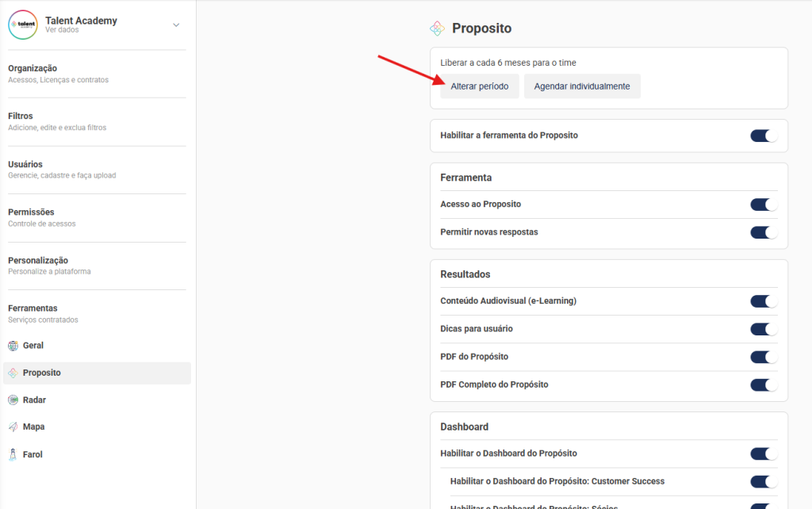Click the Farol lighthouse icon

tap(13, 454)
